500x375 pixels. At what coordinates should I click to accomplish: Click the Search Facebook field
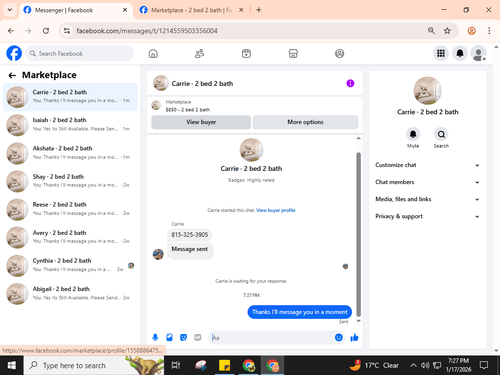(x=80, y=53)
